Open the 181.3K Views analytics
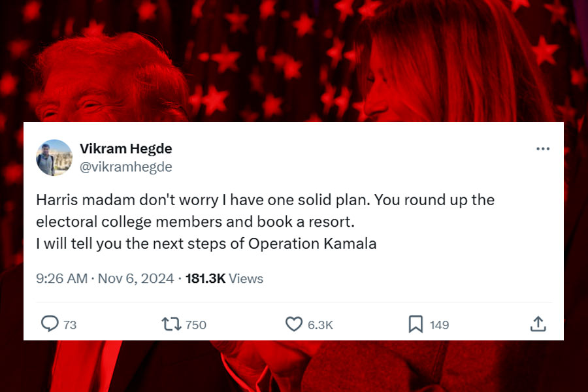The width and height of the screenshot is (588, 392). click(x=224, y=278)
